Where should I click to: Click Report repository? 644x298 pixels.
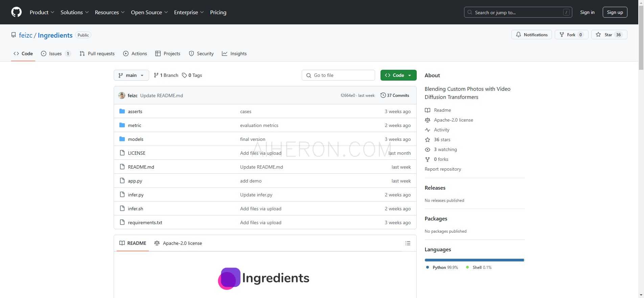click(x=443, y=169)
